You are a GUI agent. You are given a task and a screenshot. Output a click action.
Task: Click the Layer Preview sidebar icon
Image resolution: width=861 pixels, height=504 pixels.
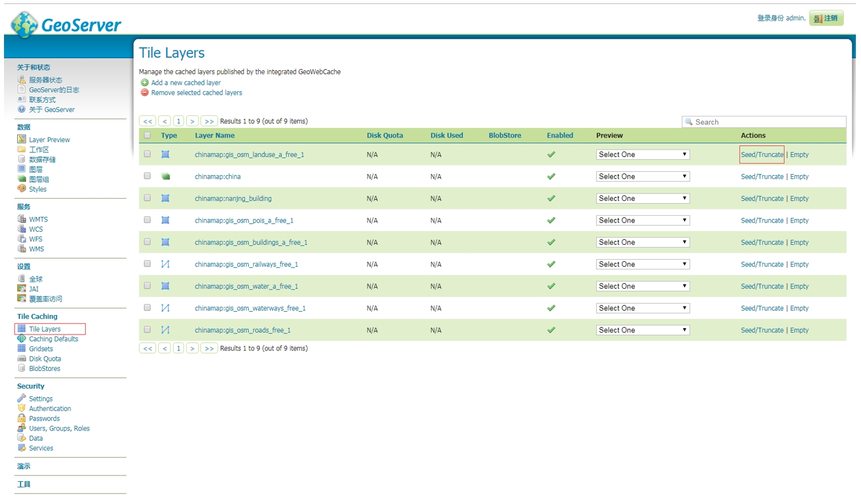point(22,139)
